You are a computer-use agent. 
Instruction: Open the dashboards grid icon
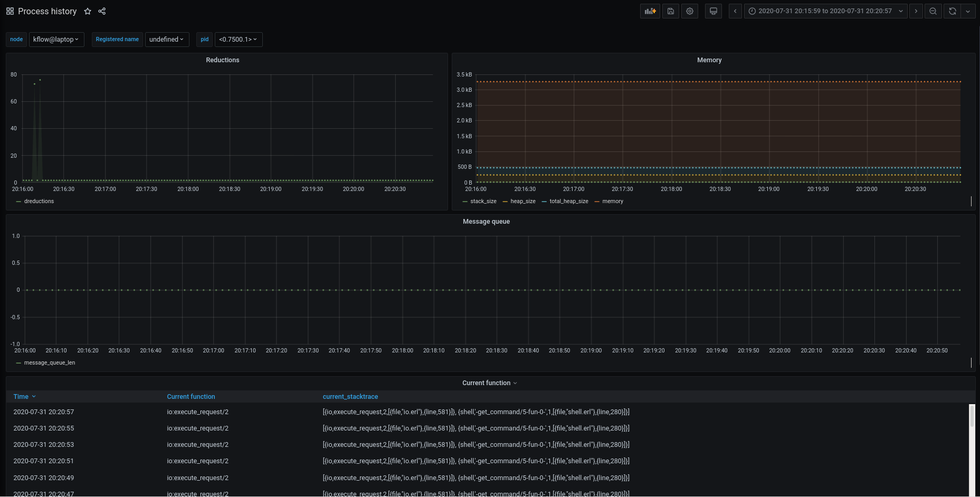[10, 11]
